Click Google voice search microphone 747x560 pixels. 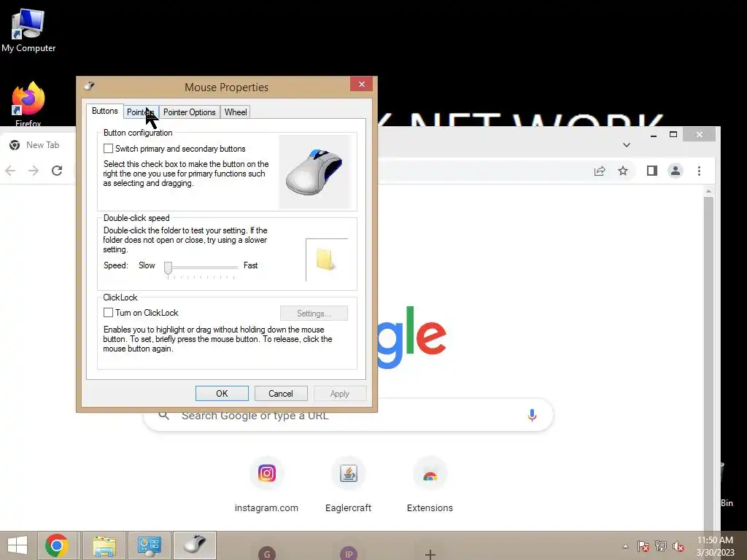(x=532, y=415)
